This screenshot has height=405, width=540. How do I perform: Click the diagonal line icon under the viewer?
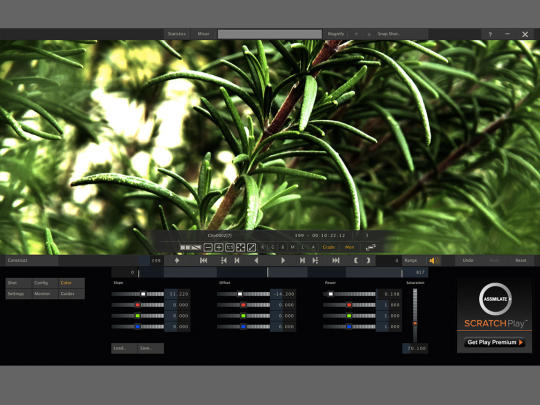251,247
